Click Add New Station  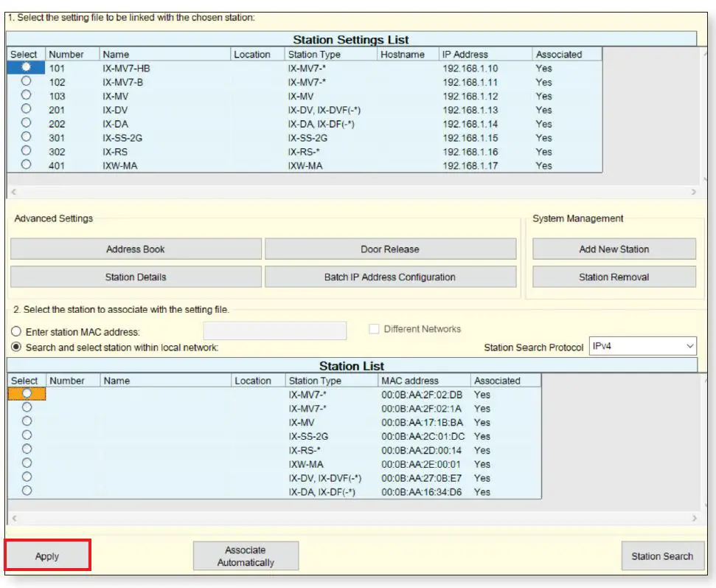click(614, 249)
